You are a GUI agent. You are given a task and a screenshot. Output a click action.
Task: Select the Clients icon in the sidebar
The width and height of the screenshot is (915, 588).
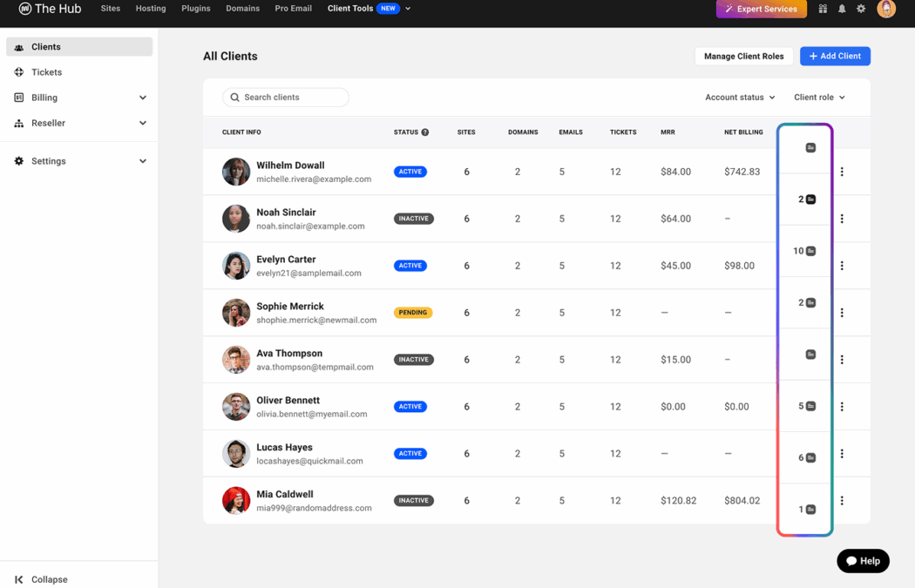pos(19,47)
